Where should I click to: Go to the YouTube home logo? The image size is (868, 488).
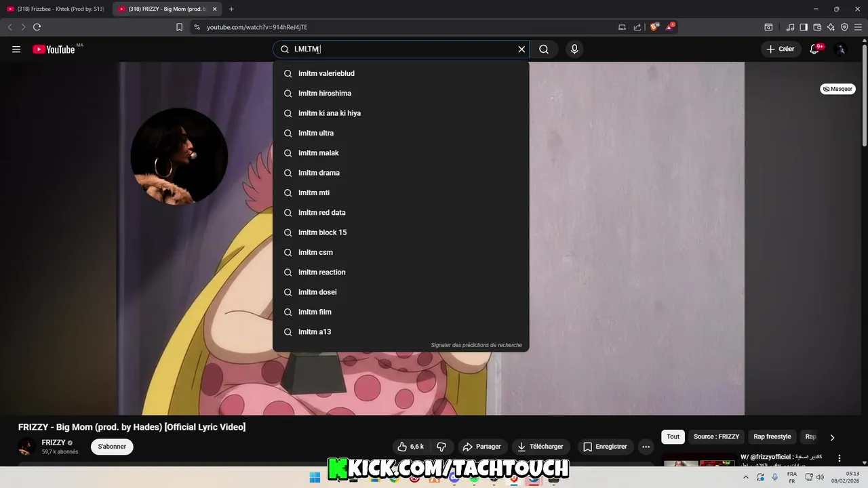(54, 49)
